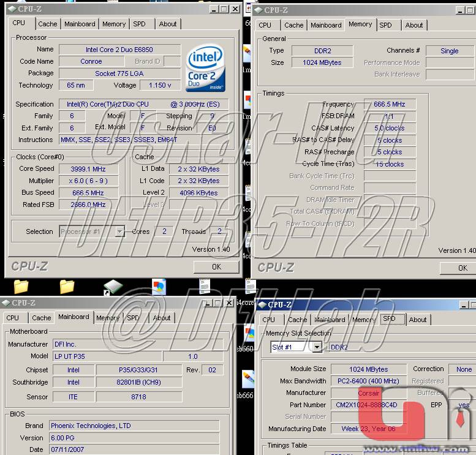This screenshot has width=476, height=455.
Task: Launch the green chip shortcut icon on desktop
Action: 113,287
